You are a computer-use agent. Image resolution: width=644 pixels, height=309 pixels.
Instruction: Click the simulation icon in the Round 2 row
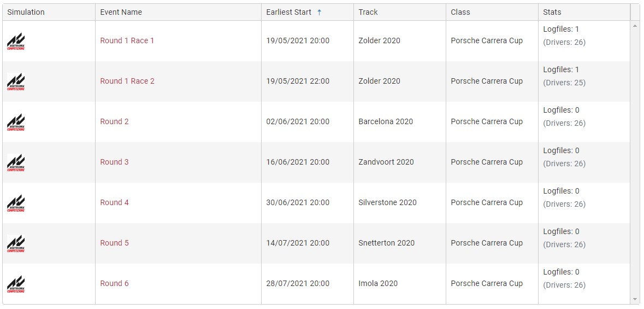click(x=16, y=122)
